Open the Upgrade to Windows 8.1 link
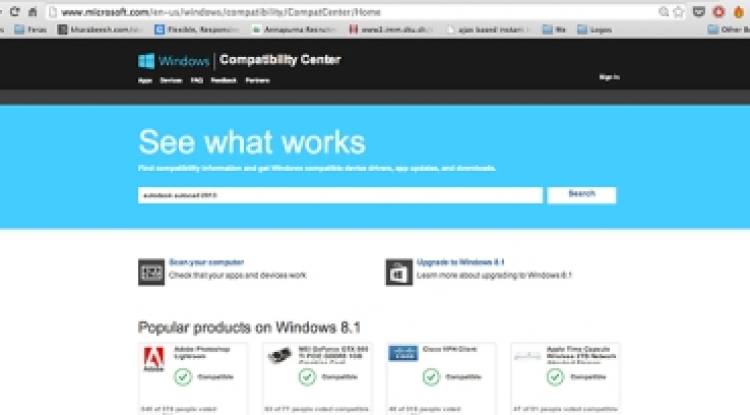750x415 pixels. point(460,262)
